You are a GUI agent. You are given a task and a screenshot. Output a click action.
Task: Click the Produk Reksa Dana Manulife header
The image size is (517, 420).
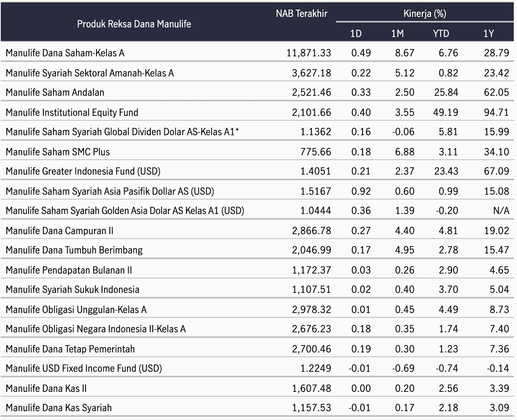[x=134, y=24]
